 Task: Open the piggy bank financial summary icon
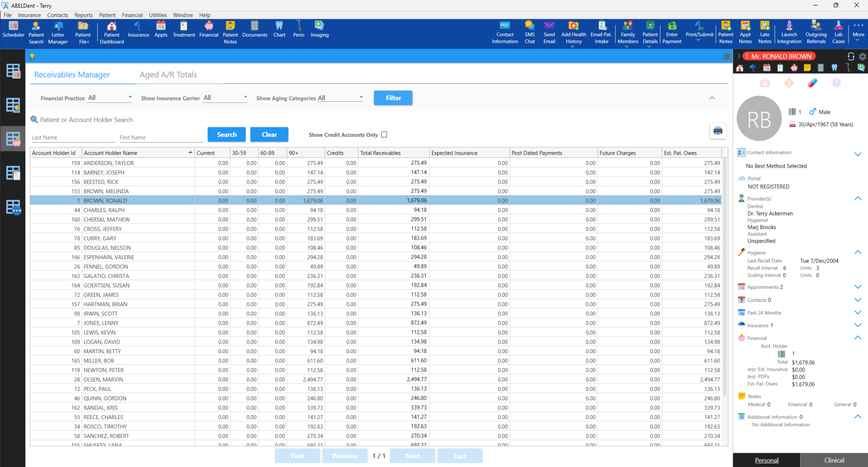794,67
